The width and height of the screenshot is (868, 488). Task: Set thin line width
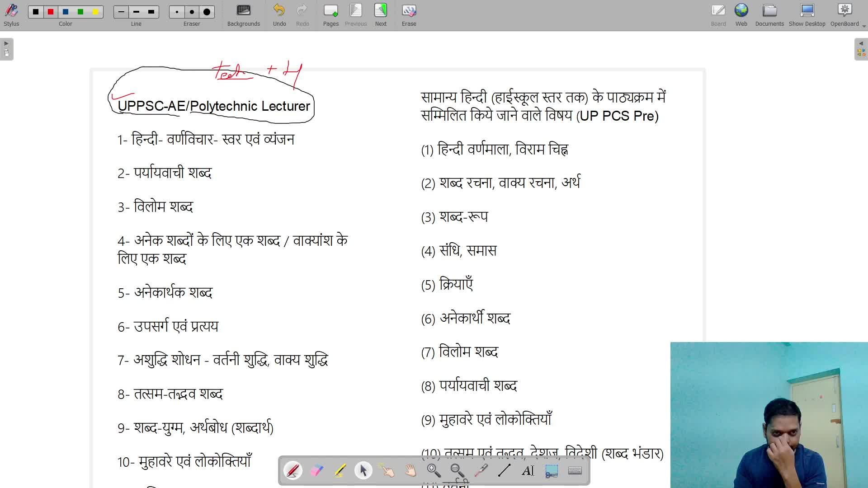(x=121, y=12)
